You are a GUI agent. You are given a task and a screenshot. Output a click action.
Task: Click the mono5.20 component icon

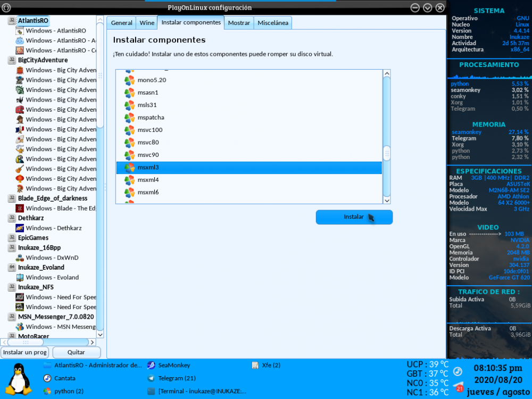pyautogui.click(x=129, y=80)
